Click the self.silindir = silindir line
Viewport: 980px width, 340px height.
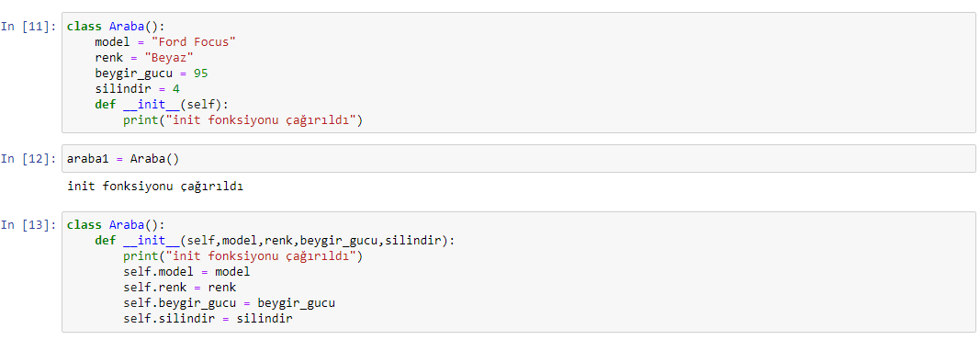[208, 320]
